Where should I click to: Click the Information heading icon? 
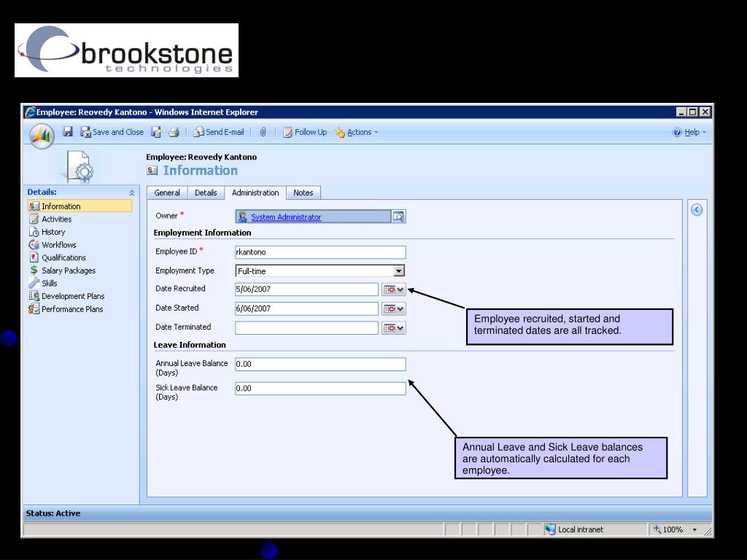152,171
